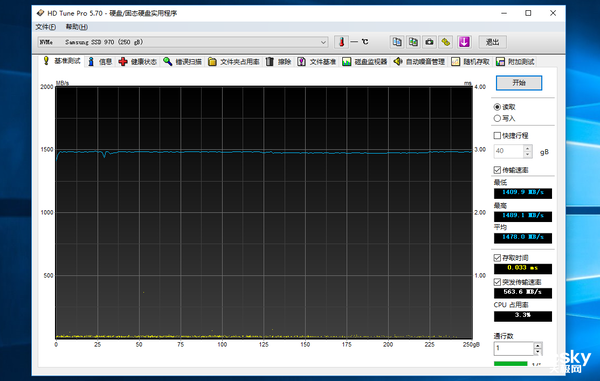The width and height of the screenshot is (600, 381).
Task: Open the options wrench icon
Action: [x=446, y=42]
